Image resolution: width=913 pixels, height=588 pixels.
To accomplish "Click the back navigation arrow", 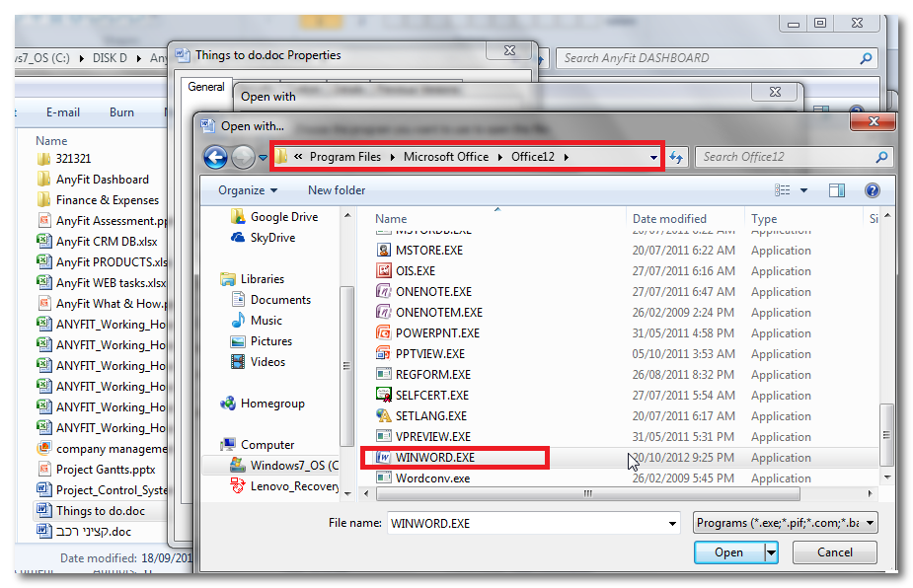I will pyautogui.click(x=215, y=157).
